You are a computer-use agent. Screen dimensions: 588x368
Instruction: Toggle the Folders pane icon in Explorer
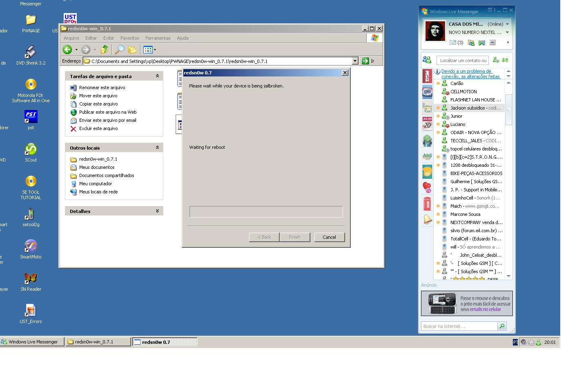click(132, 49)
